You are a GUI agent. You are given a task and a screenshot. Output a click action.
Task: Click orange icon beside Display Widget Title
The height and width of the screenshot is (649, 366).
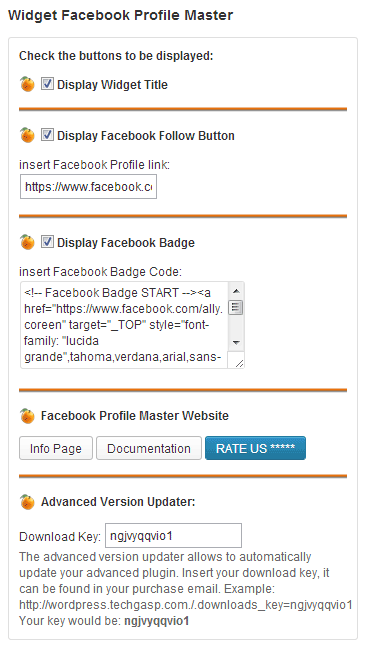pos(27,84)
